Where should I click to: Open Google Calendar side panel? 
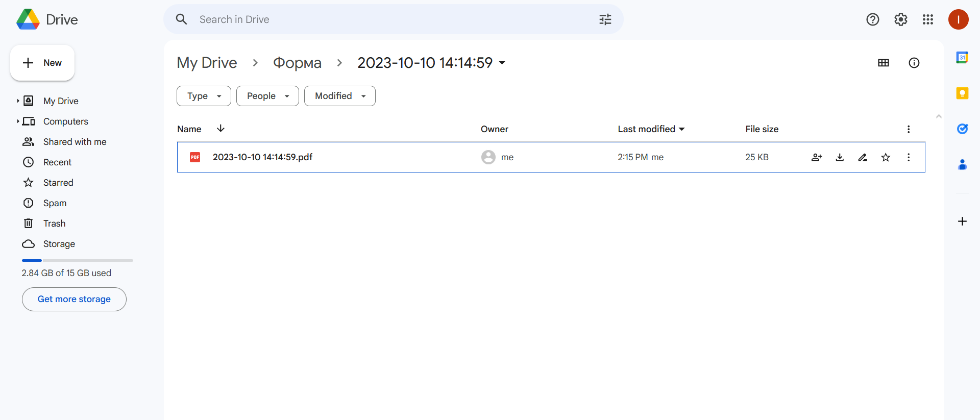pyautogui.click(x=962, y=57)
